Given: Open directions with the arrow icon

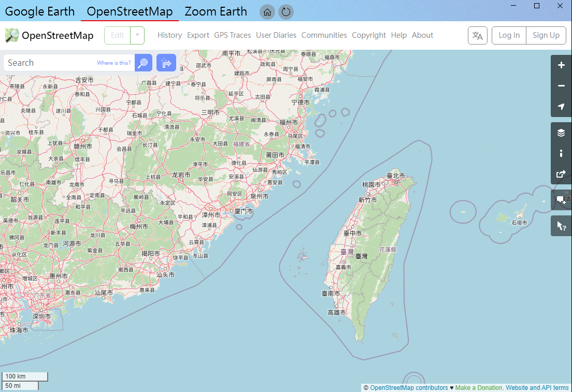Looking at the screenshot, I should coord(166,63).
